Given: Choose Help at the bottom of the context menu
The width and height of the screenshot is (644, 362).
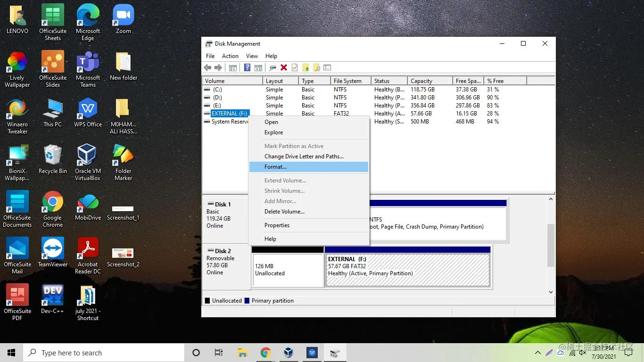Looking at the screenshot, I should [x=309, y=239].
